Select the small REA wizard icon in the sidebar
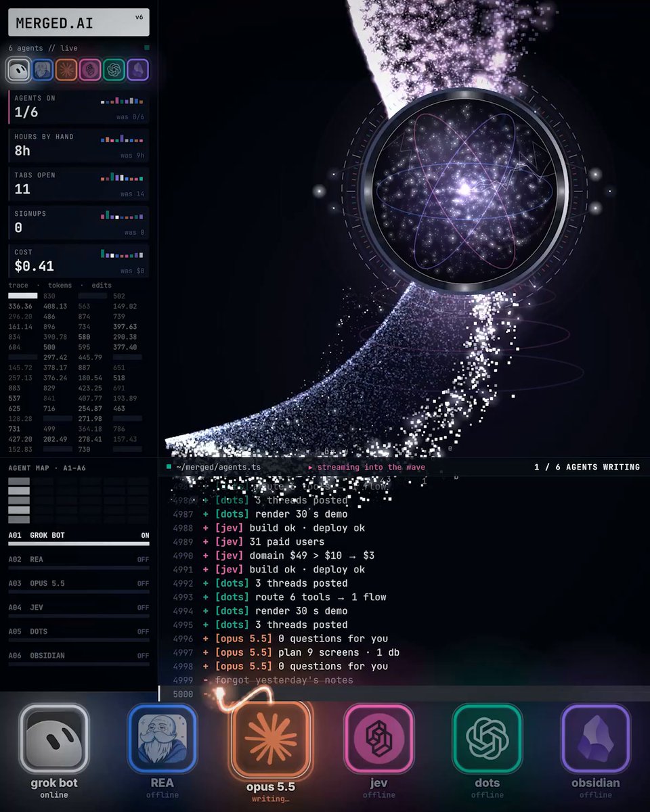Image resolution: width=650 pixels, height=812 pixels. click(43, 70)
